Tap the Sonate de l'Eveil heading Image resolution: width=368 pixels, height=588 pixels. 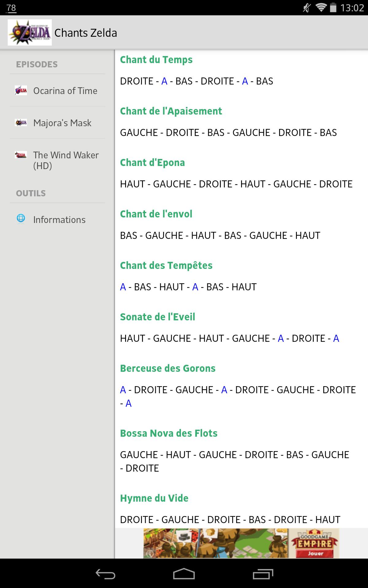point(157,317)
